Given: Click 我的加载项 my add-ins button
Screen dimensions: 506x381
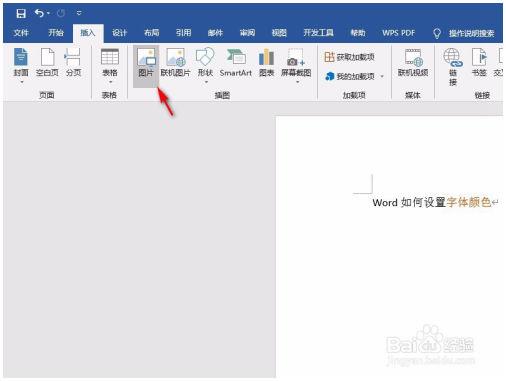Looking at the screenshot, I should [x=354, y=76].
